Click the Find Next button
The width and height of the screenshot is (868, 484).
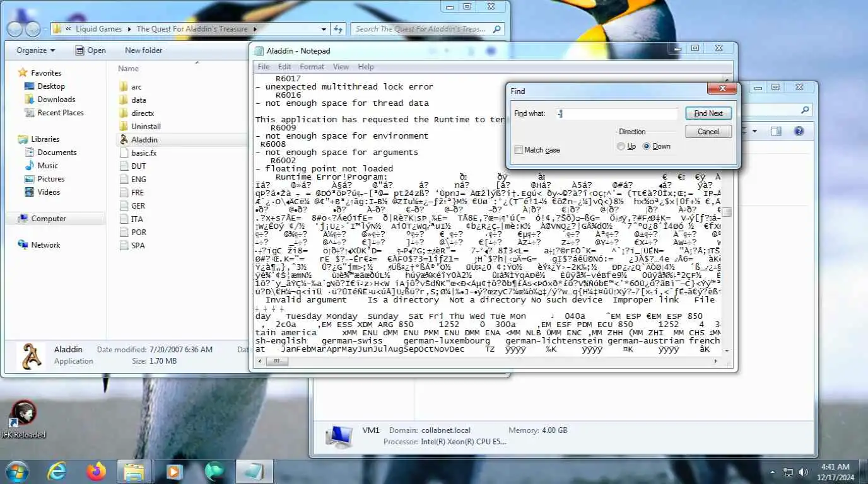point(708,113)
